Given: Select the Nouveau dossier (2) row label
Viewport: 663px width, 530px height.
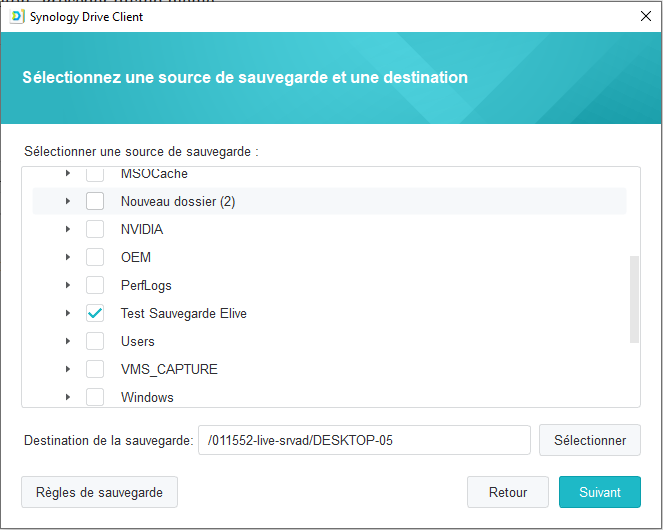Looking at the screenshot, I should coord(178,201).
